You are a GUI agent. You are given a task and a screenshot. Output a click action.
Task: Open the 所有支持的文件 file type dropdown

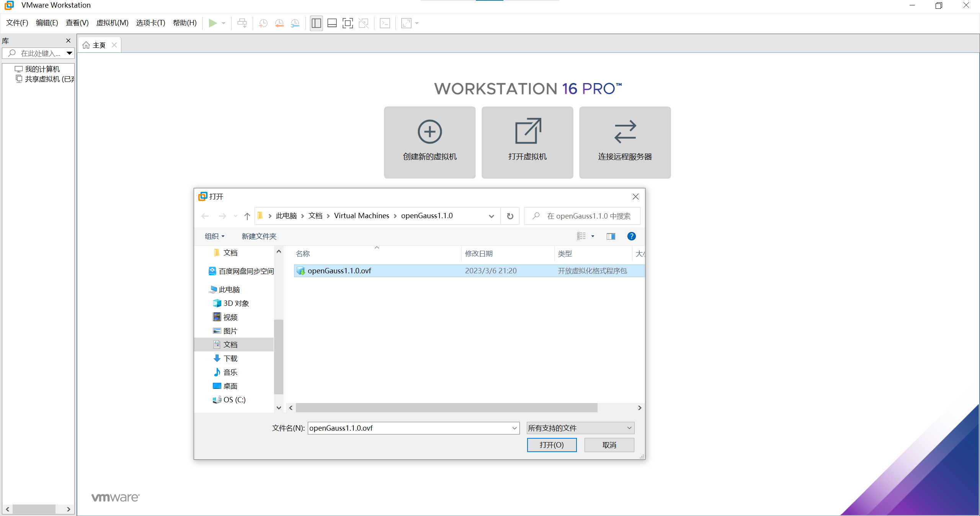[580, 428]
